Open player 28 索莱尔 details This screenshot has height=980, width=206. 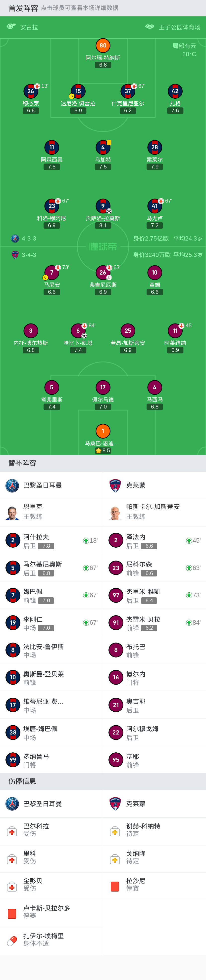coord(154,148)
